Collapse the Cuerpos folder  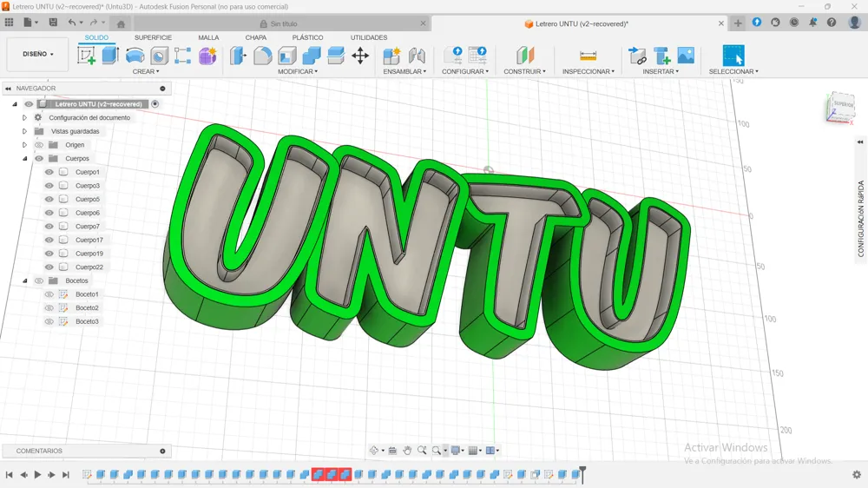[24, 158]
